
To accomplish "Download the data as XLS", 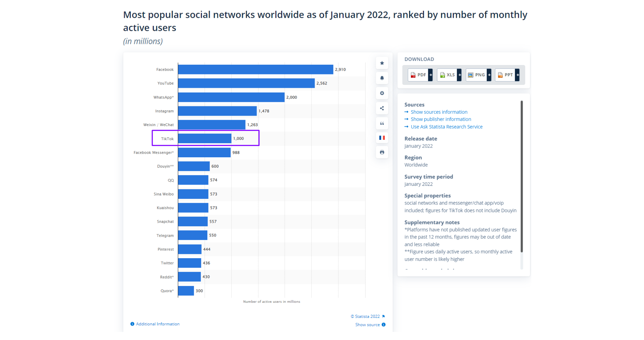I will point(447,75).
